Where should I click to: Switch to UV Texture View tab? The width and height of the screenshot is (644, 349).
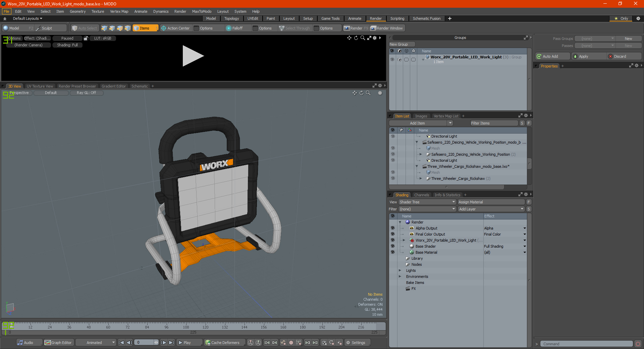coord(40,86)
